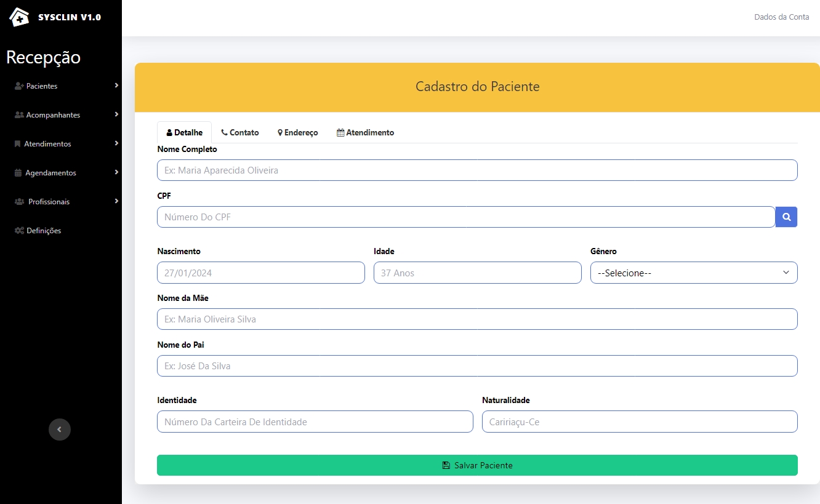Expand the Atendimentos submenu chevron
This screenshot has height=504, width=820.
pyautogui.click(x=116, y=143)
